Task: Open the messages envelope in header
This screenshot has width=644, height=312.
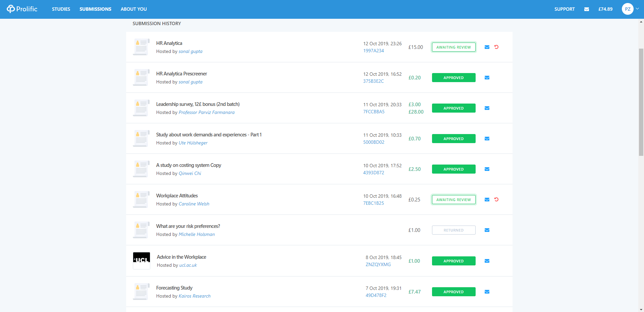Action: click(x=587, y=9)
